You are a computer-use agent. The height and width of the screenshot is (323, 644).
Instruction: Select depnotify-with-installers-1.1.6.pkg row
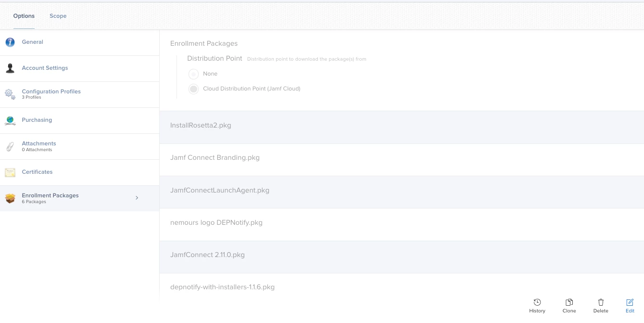[402, 287]
